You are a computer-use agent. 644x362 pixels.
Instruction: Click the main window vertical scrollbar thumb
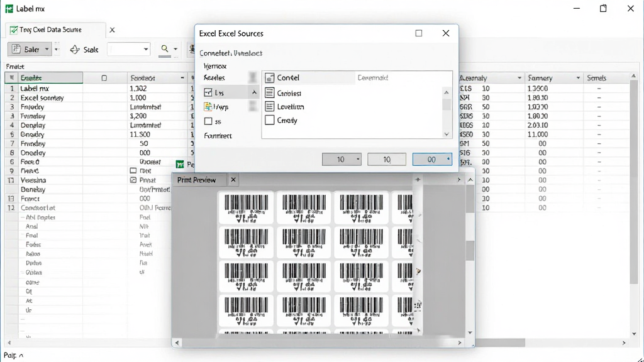pos(634,180)
